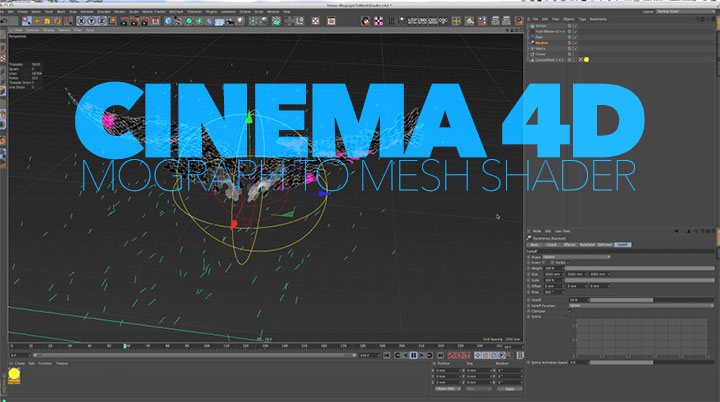Open the Object (Rel) coordinate dropdown

click(448, 389)
